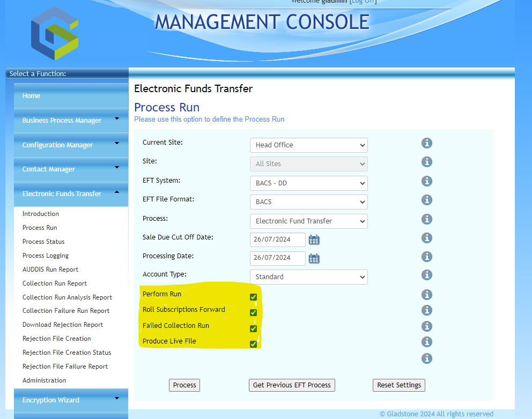This screenshot has width=532, height=419.
Task: Click the Process button
Action: click(184, 385)
